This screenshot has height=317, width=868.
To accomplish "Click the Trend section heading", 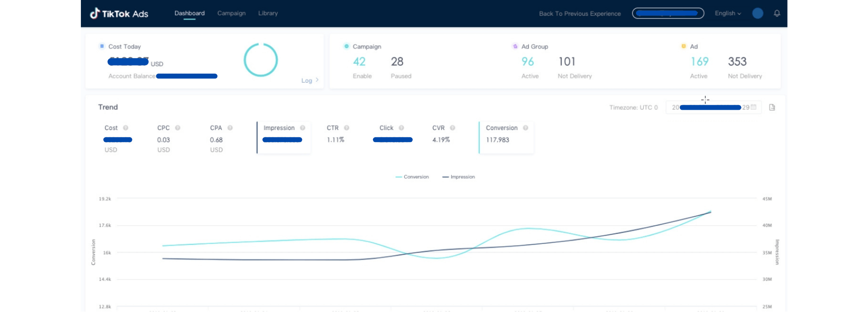I will [x=108, y=107].
